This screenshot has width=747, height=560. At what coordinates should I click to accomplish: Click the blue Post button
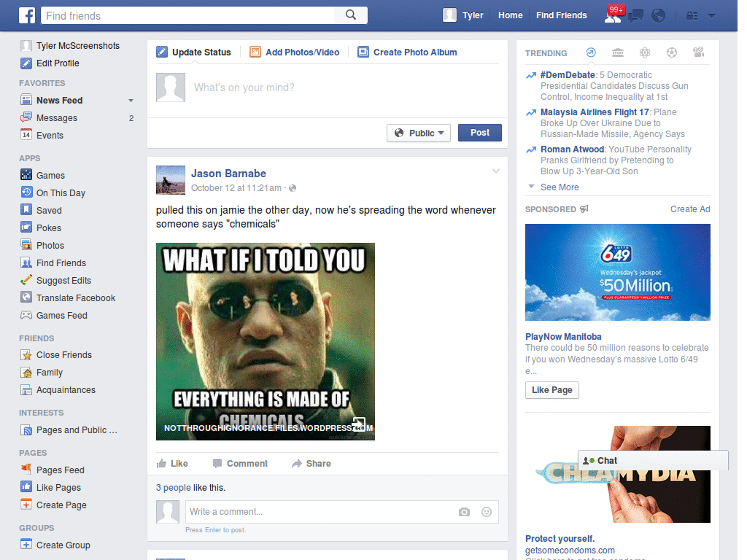pos(480,133)
